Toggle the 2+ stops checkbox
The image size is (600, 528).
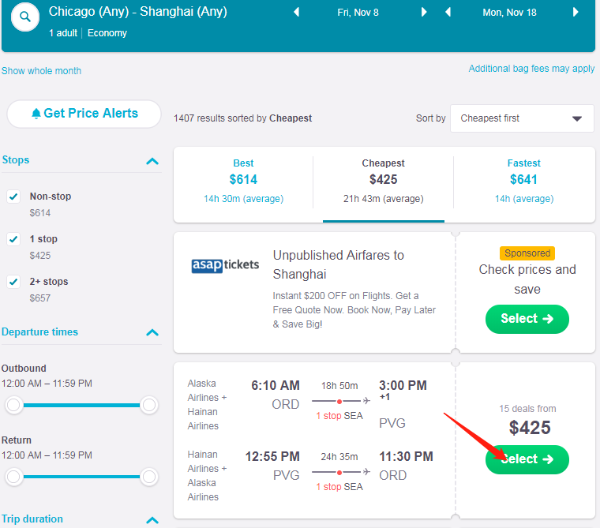(13, 282)
